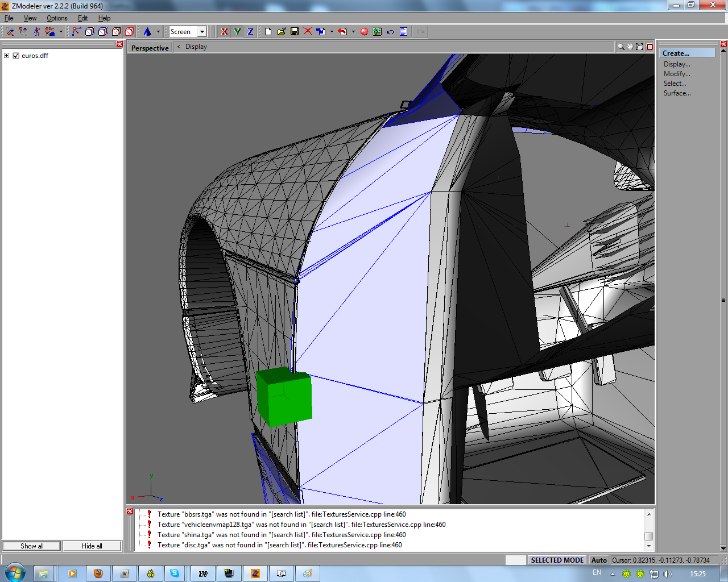Open the Display... command group
The height and width of the screenshot is (582, 728).
coord(677,64)
